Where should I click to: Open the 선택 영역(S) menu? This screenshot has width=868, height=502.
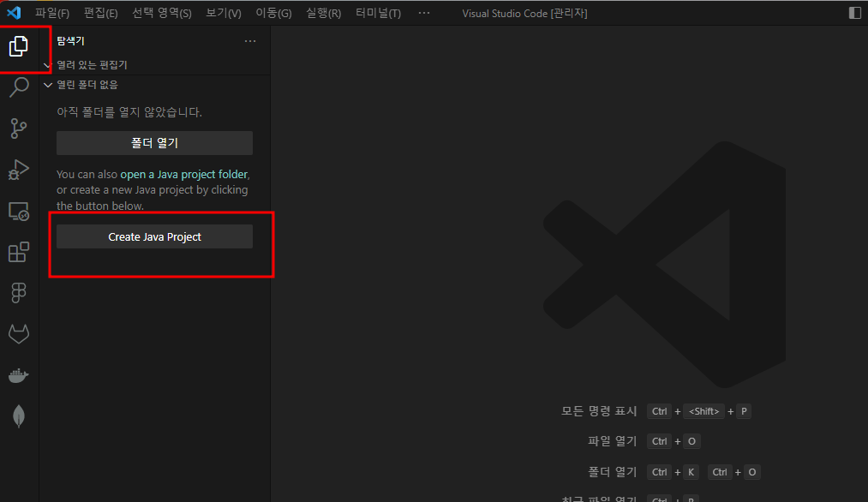tap(162, 13)
